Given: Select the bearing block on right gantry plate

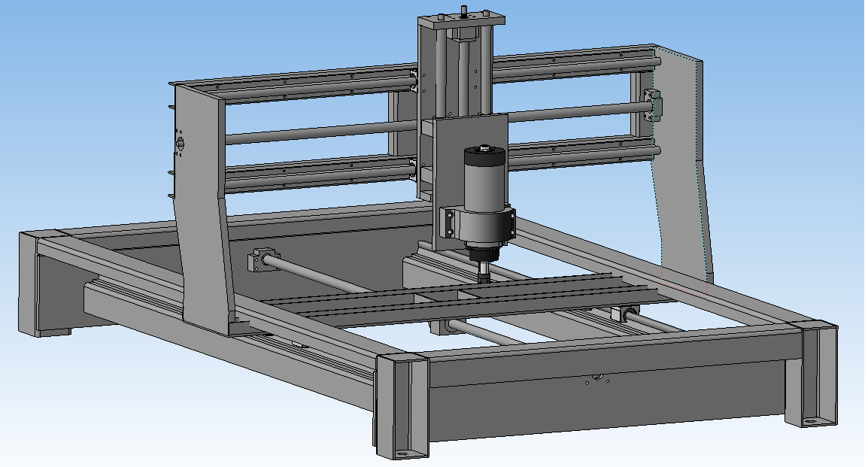Looking at the screenshot, I should pyautogui.click(x=652, y=105).
